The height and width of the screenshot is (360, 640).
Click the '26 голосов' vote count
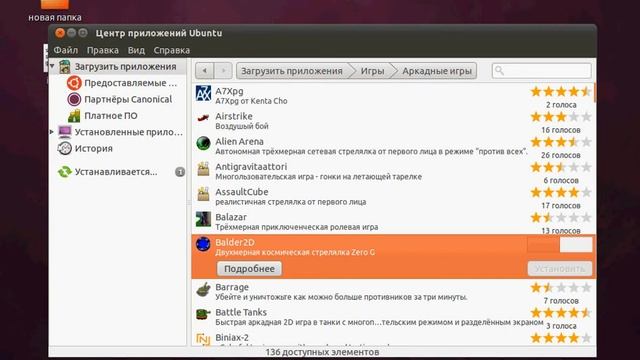561,156
